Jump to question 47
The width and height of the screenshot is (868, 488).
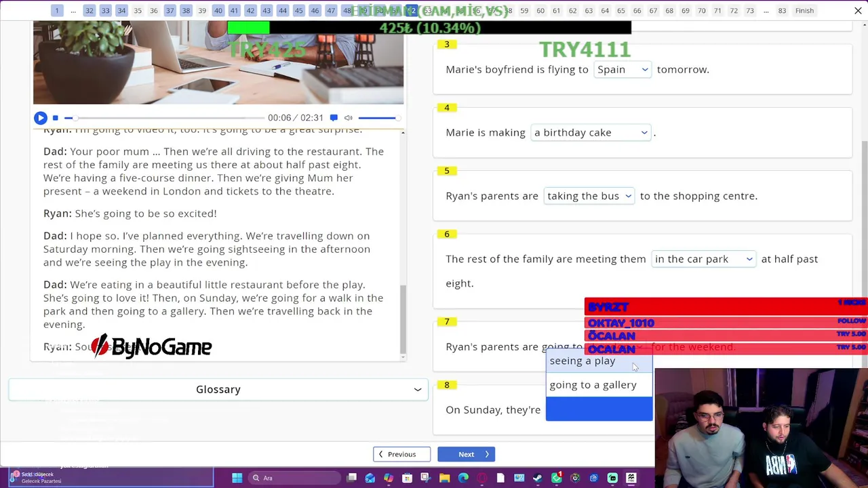[331, 11]
